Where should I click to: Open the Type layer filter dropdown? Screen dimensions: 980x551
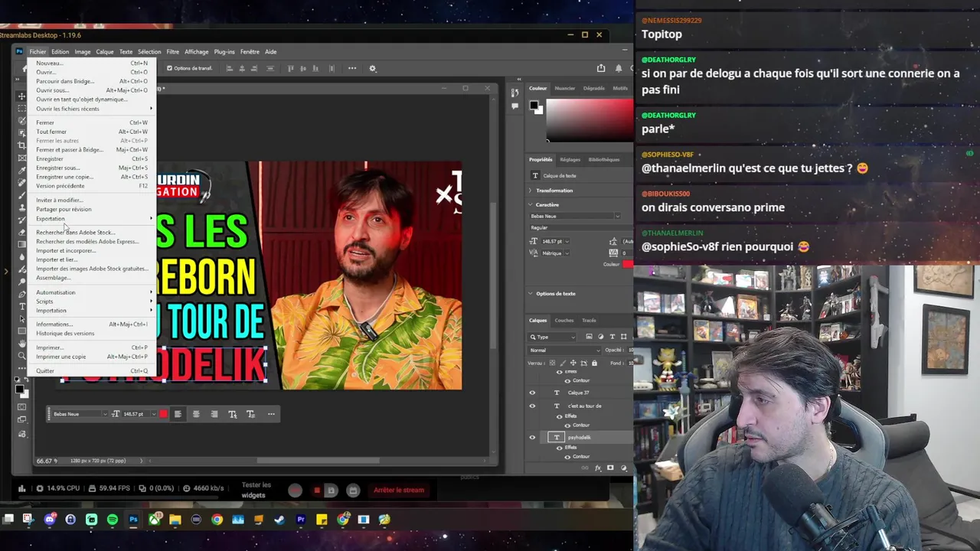553,337
